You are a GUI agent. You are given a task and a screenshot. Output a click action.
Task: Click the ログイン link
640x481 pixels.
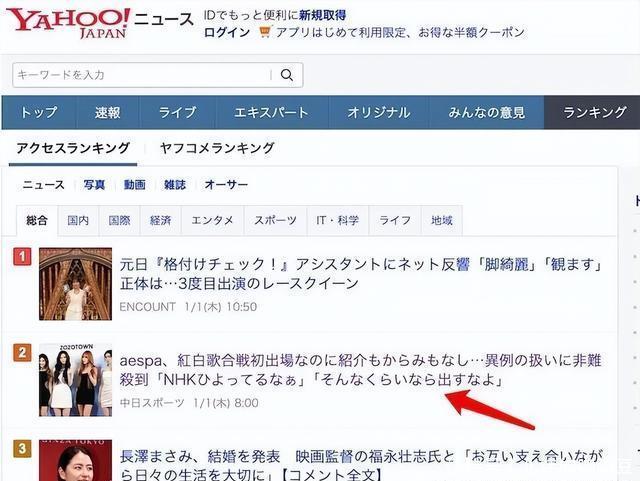pos(227,32)
